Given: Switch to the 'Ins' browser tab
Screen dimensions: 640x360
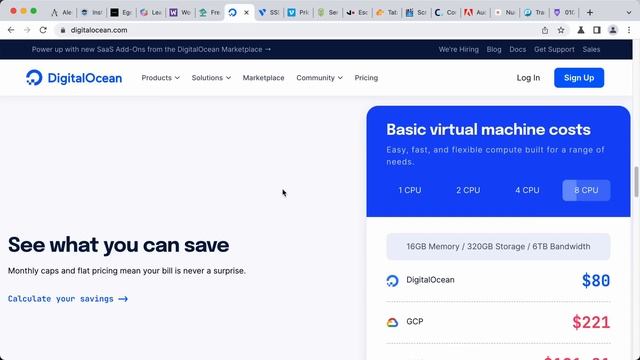Looking at the screenshot, I should click(x=92, y=13).
